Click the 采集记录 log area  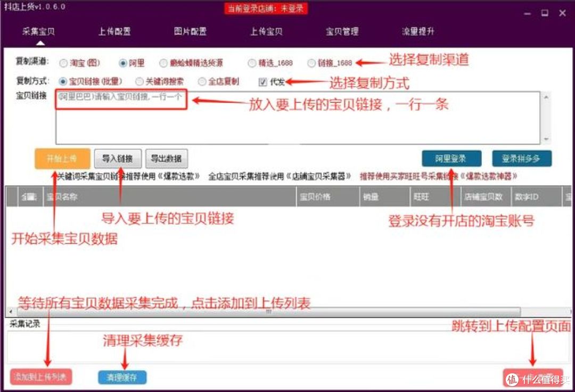(288, 347)
